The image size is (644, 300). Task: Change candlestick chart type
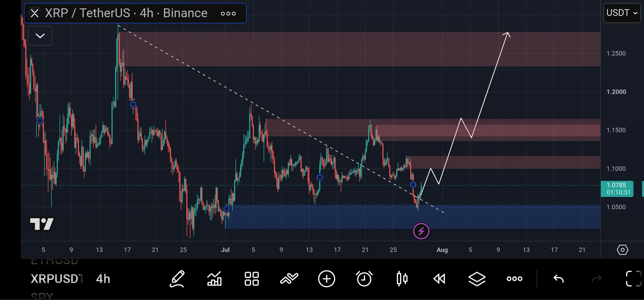(402, 279)
